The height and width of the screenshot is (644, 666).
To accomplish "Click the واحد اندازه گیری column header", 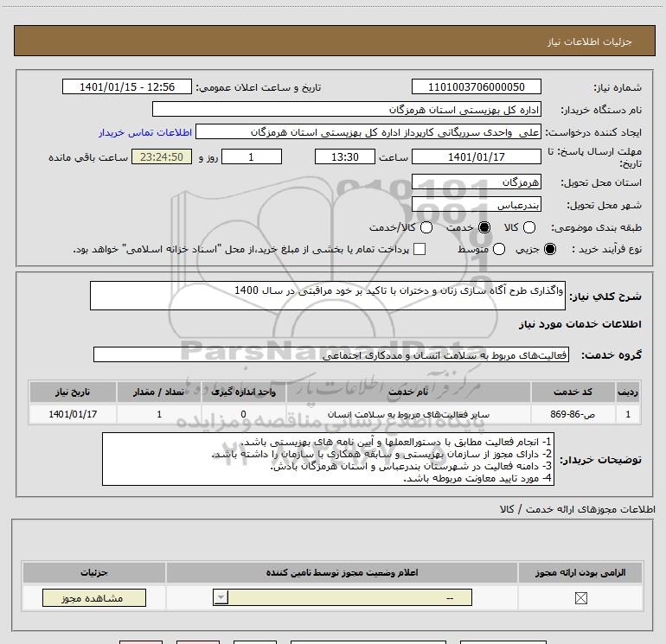I will tap(244, 392).
